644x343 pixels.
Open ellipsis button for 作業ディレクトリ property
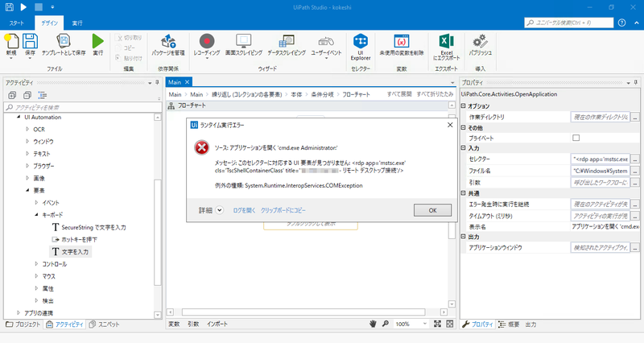coord(635,117)
